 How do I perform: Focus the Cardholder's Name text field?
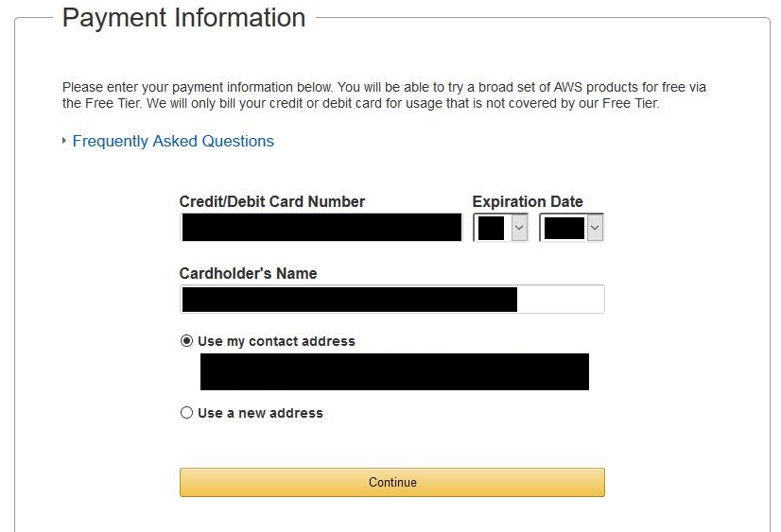tap(391, 300)
